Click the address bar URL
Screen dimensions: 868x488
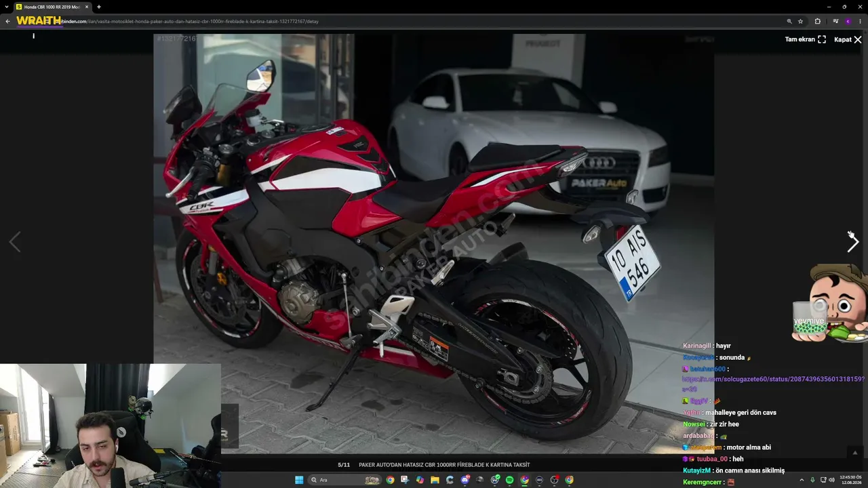tap(190, 21)
